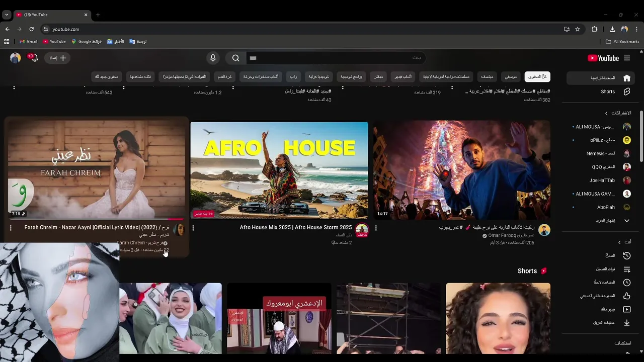
Task: Click the Omar Farooq channel name
Action: pyautogui.click(x=511, y=236)
